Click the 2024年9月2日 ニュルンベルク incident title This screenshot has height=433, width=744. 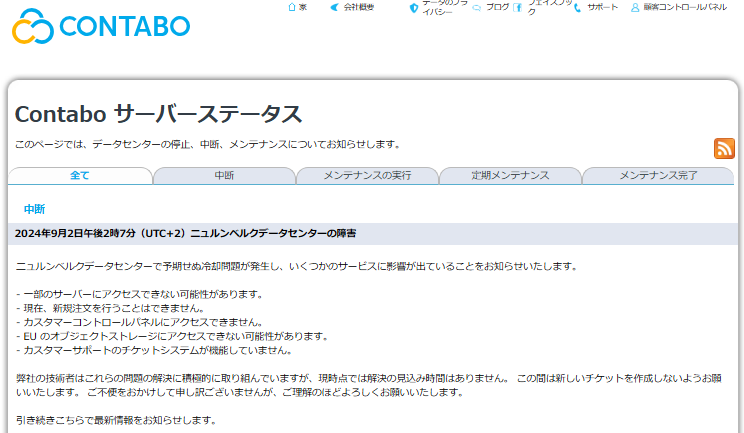tap(186, 233)
